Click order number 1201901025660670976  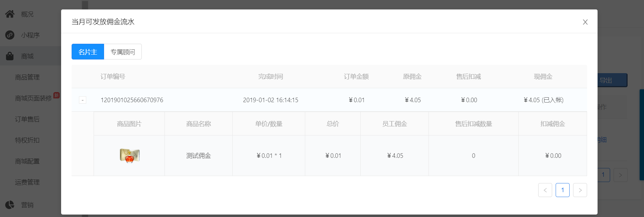[x=132, y=100]
